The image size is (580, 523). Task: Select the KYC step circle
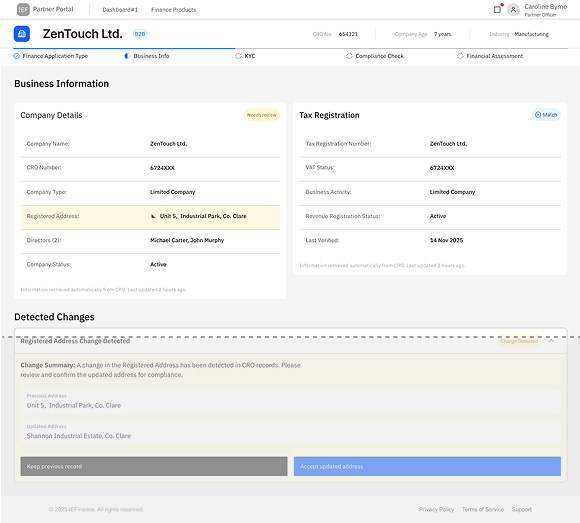(x=238, y=56)
